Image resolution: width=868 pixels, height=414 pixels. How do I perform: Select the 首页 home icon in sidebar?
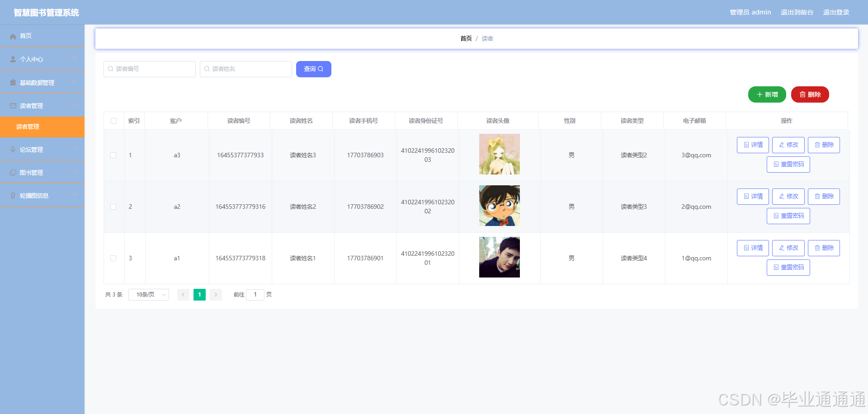pos(13,36)
